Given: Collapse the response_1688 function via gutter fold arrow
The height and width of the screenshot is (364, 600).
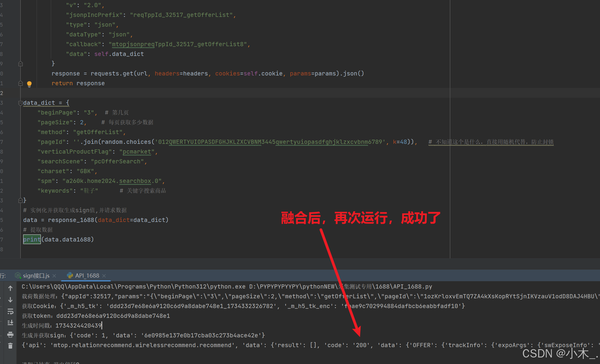Looking at the screenshot, I should coord(20,63).
